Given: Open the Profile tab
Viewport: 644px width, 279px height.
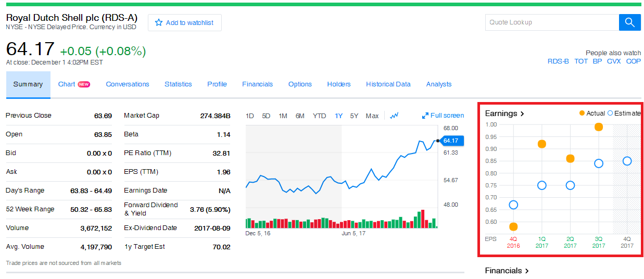Looking at the screenshot, I should click(217, 84).
